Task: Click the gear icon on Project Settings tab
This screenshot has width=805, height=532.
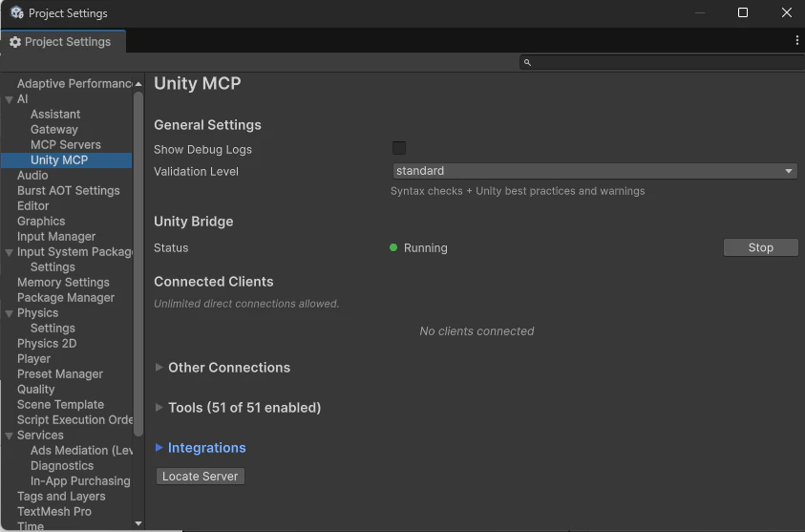Action: tap(15, 42)
